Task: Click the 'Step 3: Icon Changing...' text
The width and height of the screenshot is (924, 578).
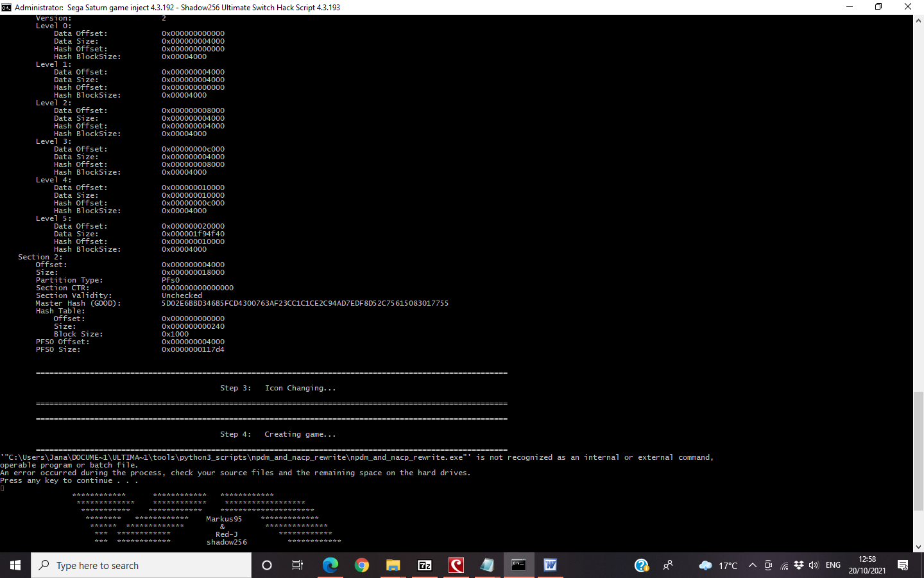Action: click(278, 388)
